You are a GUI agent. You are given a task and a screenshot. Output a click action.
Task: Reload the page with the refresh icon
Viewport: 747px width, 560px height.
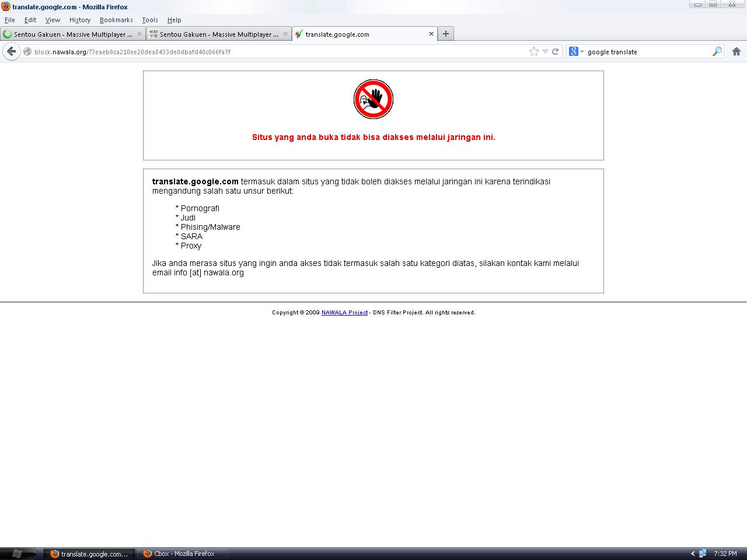[556, 51]
